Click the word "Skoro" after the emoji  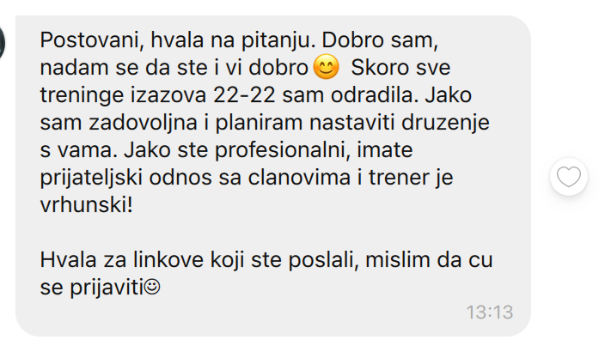pyautogui.click(x=378, y=68)
